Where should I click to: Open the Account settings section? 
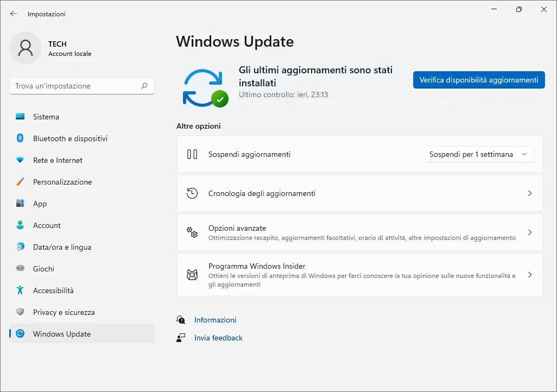(x=47, y=225)
